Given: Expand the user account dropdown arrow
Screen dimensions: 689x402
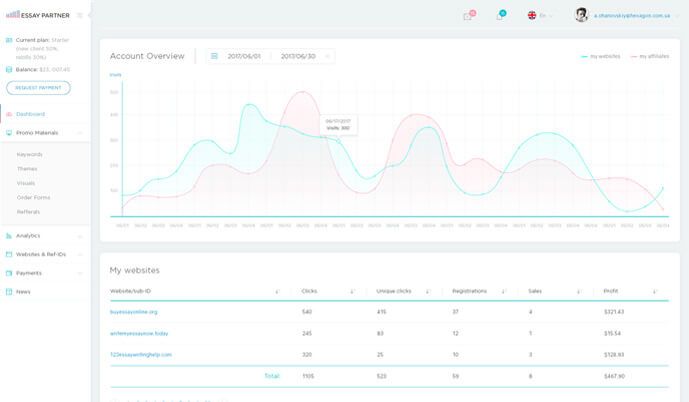Looking at the screenshot, I should coord(677,16).
